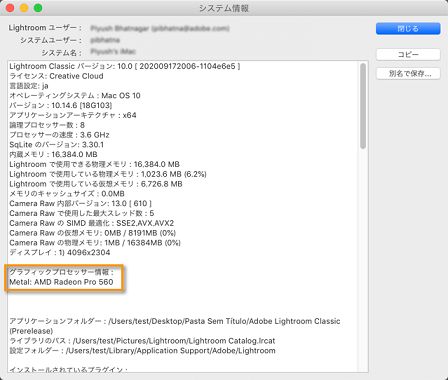Click the 別名で保存... button
The height and width of the screenshot is (380, 448).
tap(408, 73)
